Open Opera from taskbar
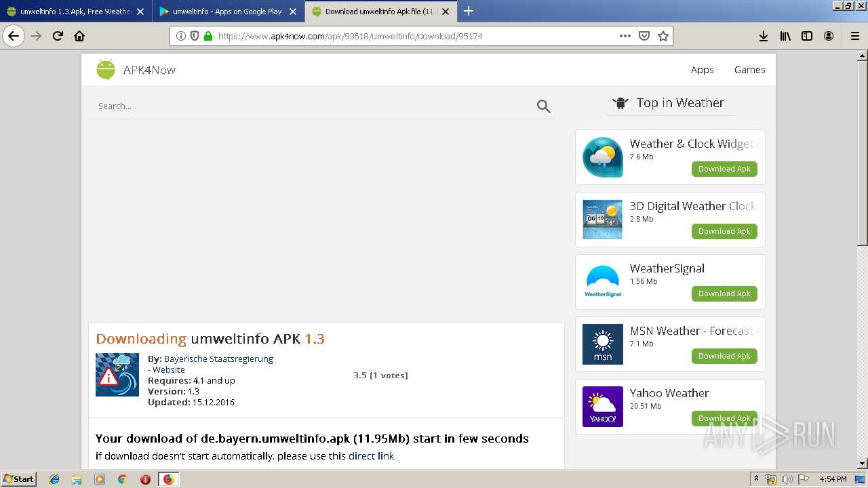This screenshot has width=868, height=488. 145,479
